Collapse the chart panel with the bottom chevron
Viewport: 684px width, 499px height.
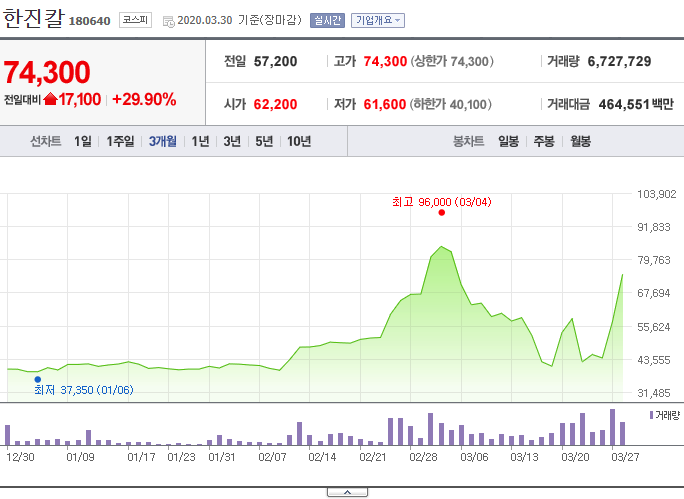point(347,492)
